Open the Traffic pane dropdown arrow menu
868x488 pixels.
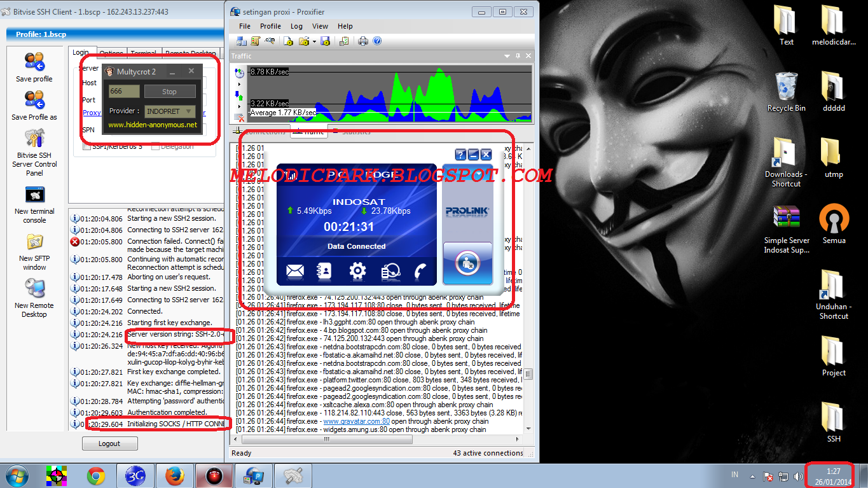(x=508, y=56)
